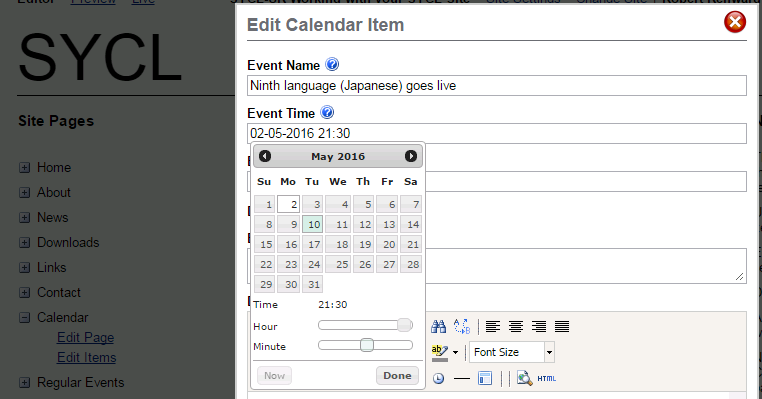
Task: Click the insert template icon
Action: coord(485,378)
